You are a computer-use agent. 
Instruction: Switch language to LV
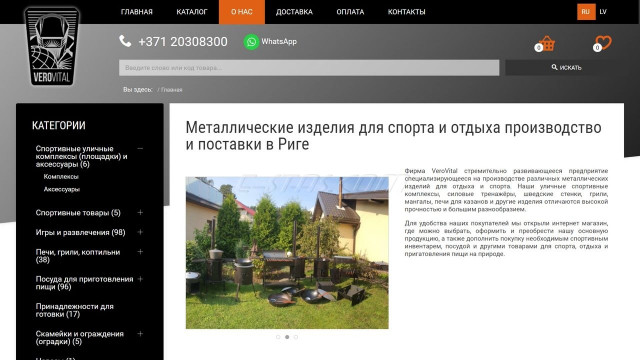coord(603,12)
